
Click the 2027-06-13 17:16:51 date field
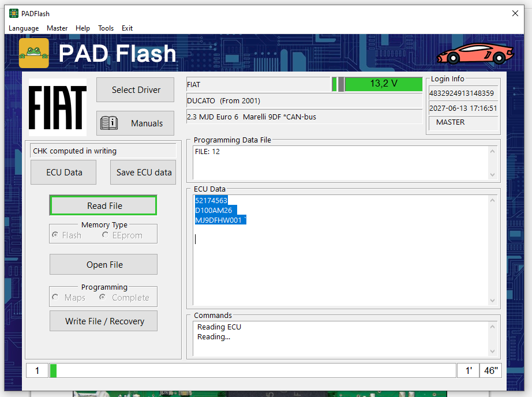coord(463,108)
